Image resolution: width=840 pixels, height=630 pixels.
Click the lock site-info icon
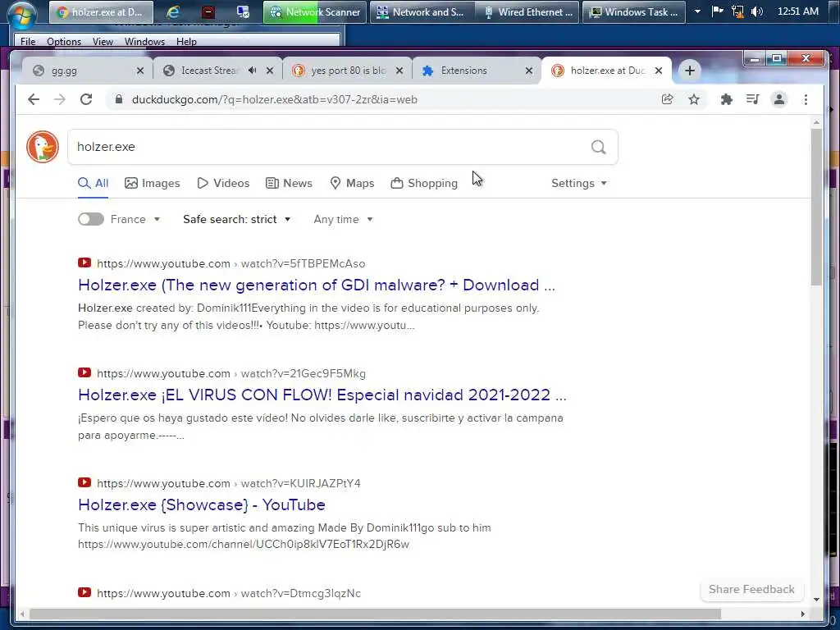tap(119, 99)
